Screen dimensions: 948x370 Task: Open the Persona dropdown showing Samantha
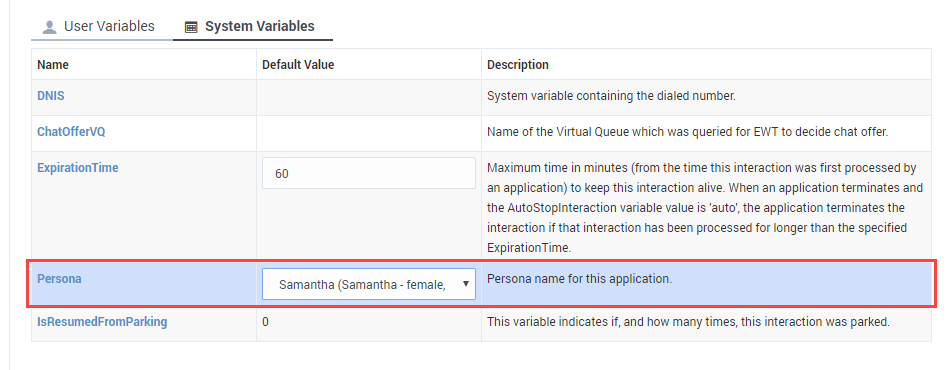pos(369,284)
